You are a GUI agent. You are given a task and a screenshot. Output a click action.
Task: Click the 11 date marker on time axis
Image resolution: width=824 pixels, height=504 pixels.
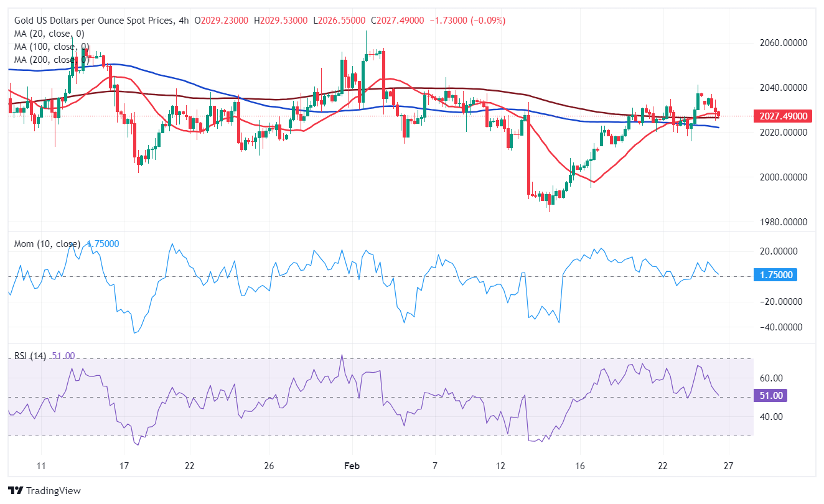coord(41,466)
